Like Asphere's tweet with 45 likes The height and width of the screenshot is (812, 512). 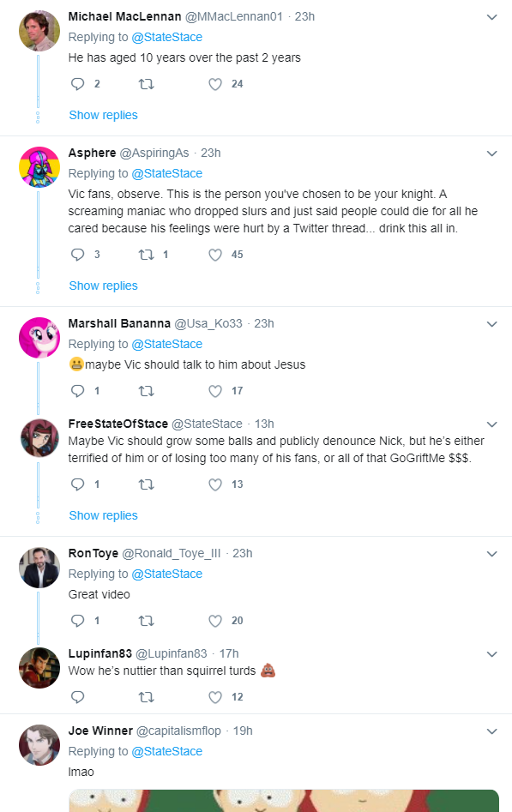[215, 255]
